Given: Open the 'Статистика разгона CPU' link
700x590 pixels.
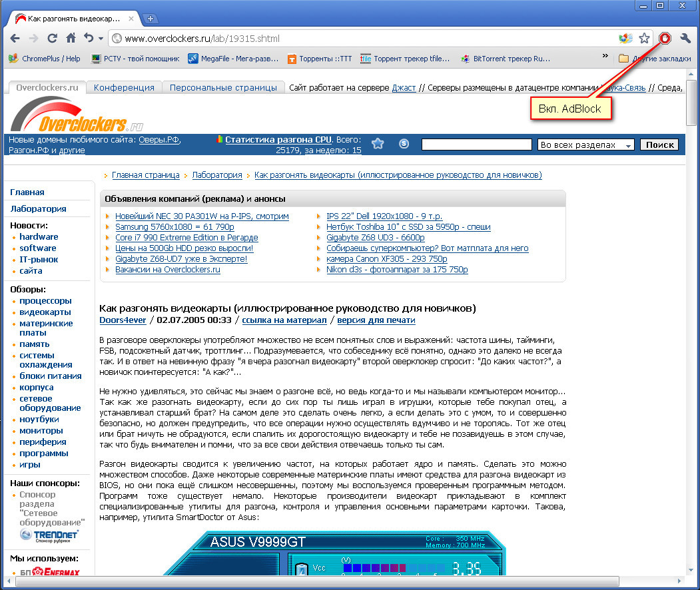Looking at the screenshot, I should point(278,140).
